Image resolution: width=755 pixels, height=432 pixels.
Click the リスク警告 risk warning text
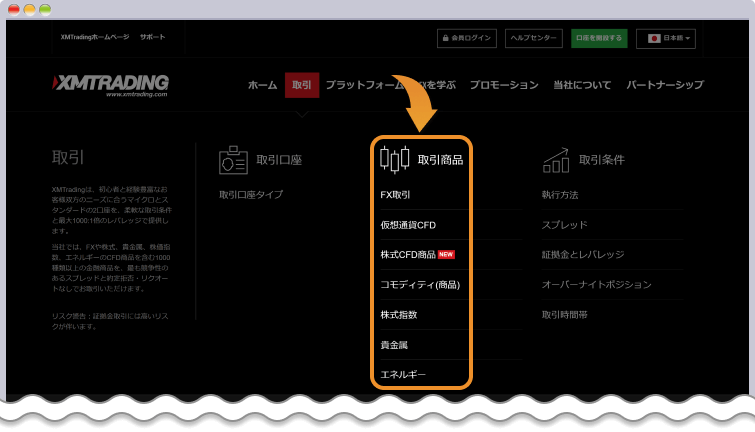[110, 321]
